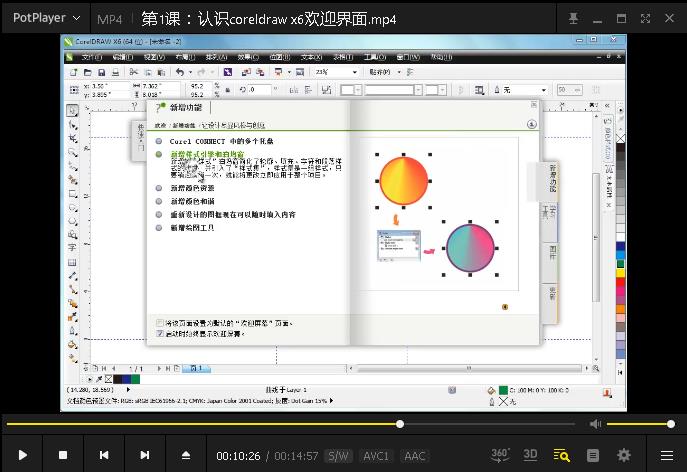Open the 新增绘图工具 topic link
The height and width of the screenshot is (472, 687).
pos(192,227)
